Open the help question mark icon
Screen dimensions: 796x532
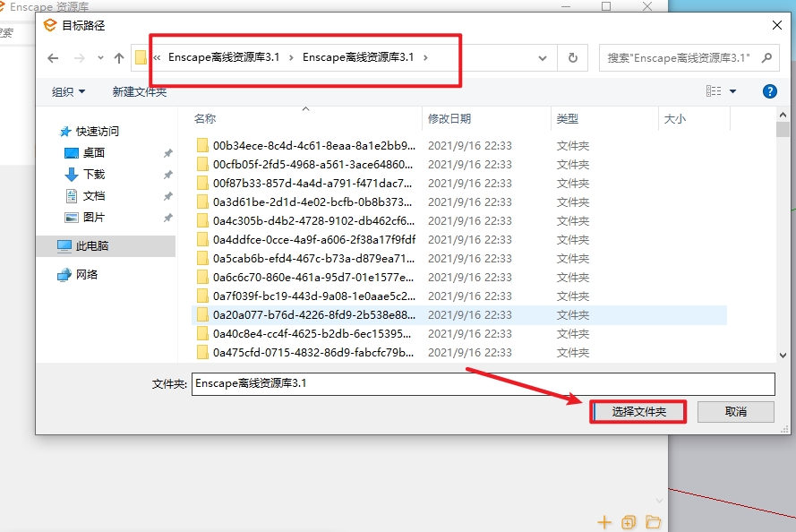click(769, 91)
